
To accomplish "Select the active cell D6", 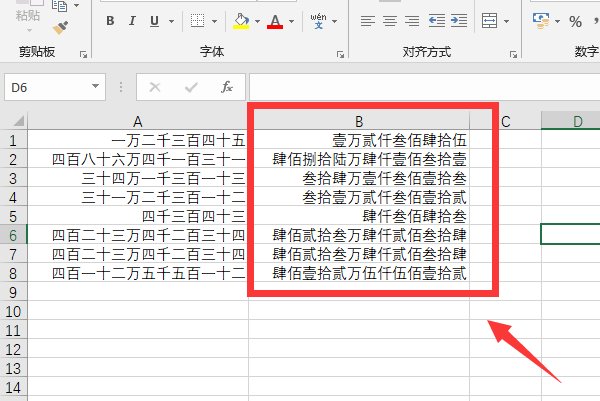I will [x=571, y=235].
